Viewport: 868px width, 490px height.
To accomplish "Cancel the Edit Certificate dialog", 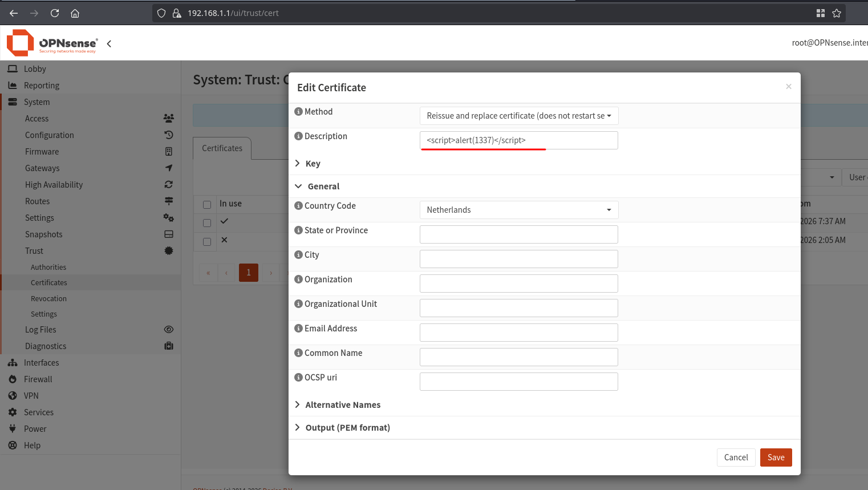I will tap(736, 457).
